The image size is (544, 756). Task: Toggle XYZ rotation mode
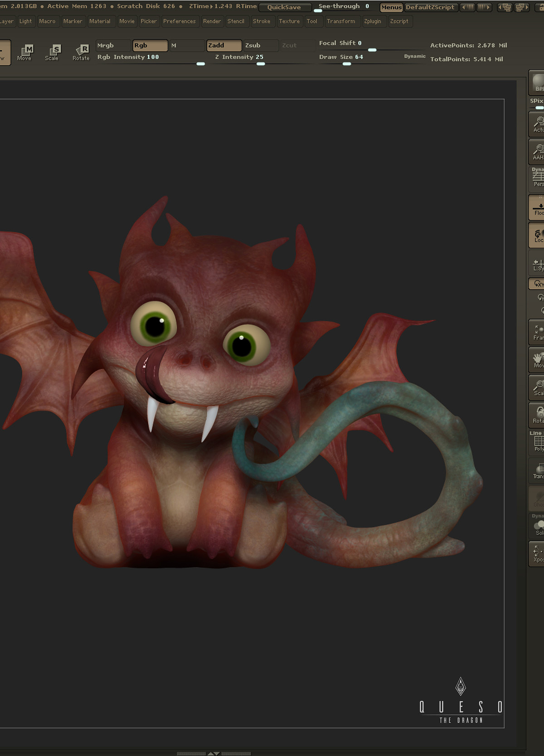point(537,284)
